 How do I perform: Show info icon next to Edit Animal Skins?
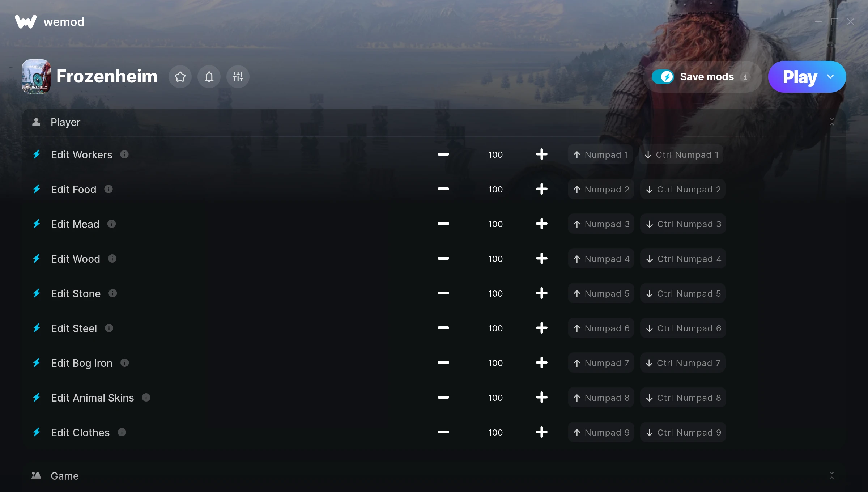point(146,398)
